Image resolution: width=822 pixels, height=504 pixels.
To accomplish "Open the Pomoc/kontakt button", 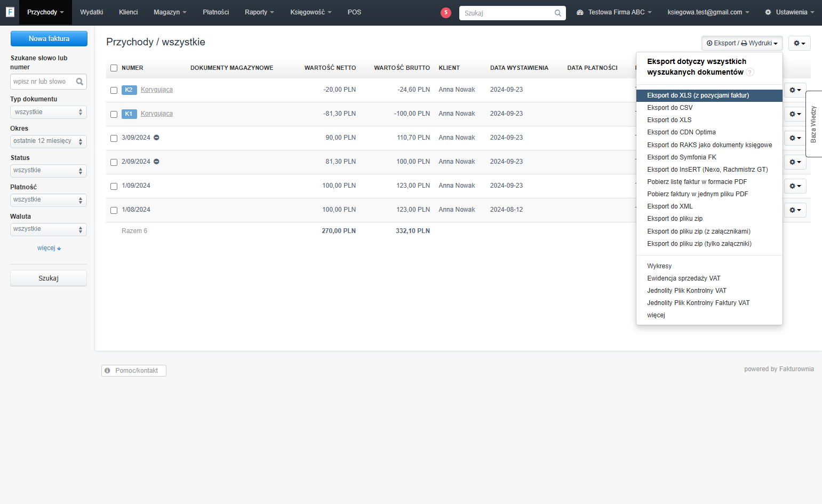I will pos(134,371).
